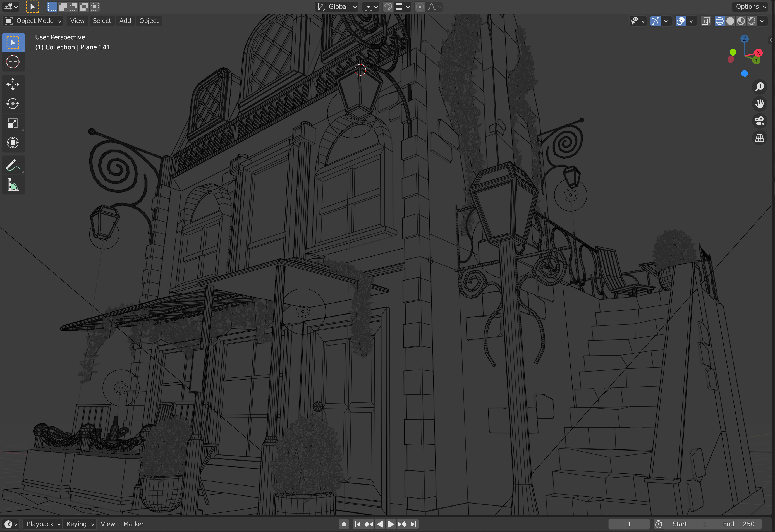Click the Pan view hand icon
The image size is (775, 532).
[x=759, y=104]
